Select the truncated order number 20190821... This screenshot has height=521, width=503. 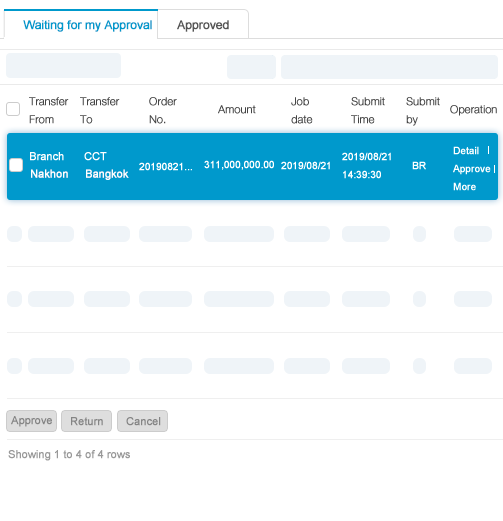click(x=166, y=166)
